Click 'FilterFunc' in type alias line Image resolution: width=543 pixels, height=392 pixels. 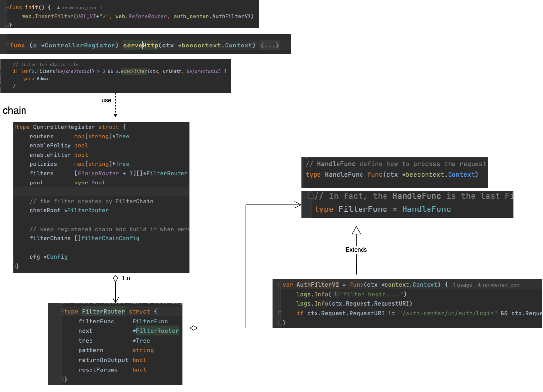pyautogui.click(x=362, y=209)
